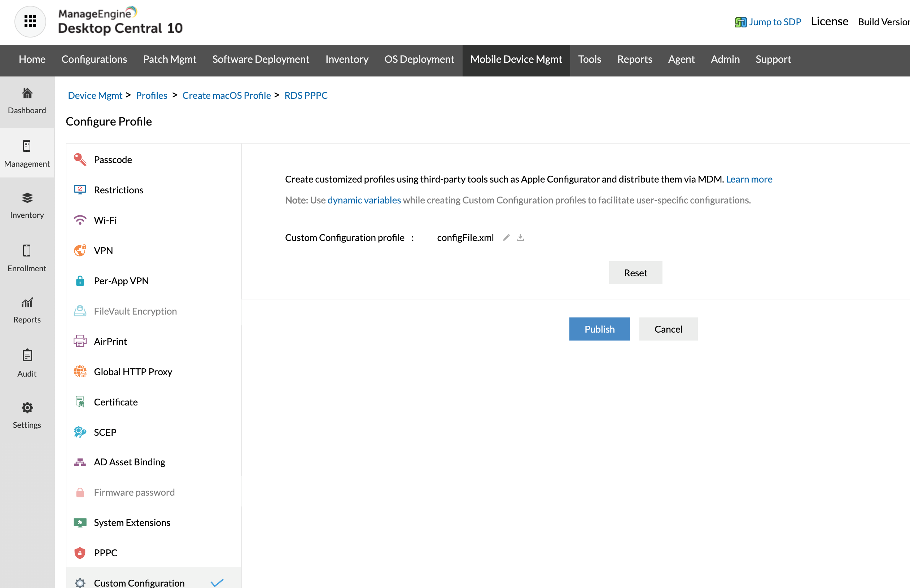Viewport: 910px width, 588px height.
Task: Select Custom Configuration with checkmark
Action: [x=139, y=582]
